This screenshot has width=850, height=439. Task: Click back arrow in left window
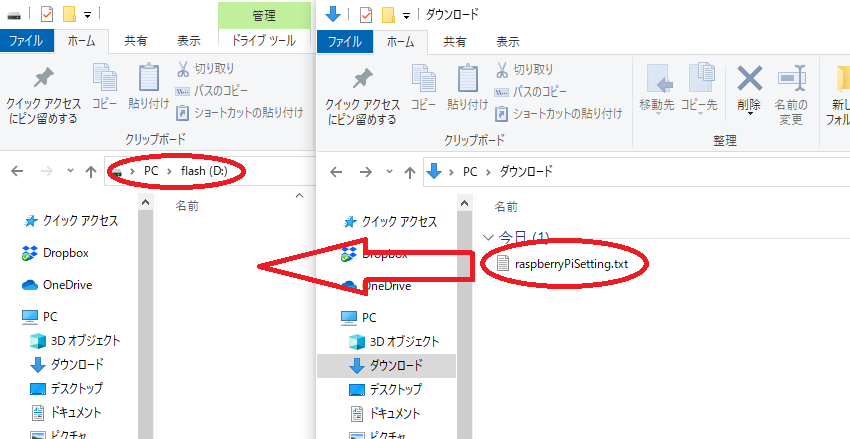tap(17, 171)
